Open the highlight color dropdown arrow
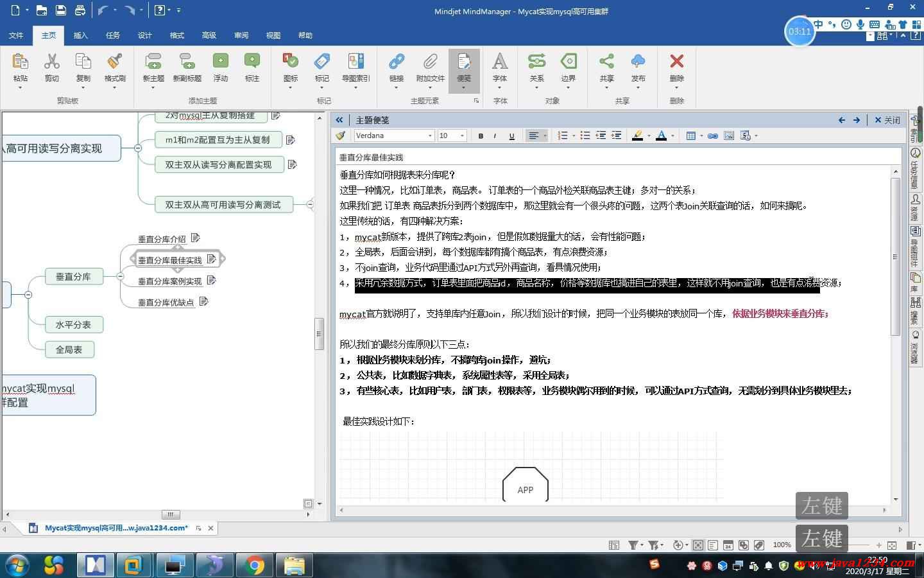Image resolution: width=924 pixels, height=578 pixels. [x=649, y=136]
